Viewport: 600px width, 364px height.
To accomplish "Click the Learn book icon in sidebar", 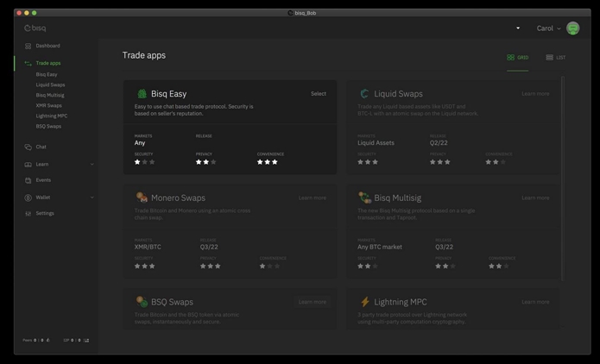I will [x=28, y=165].
